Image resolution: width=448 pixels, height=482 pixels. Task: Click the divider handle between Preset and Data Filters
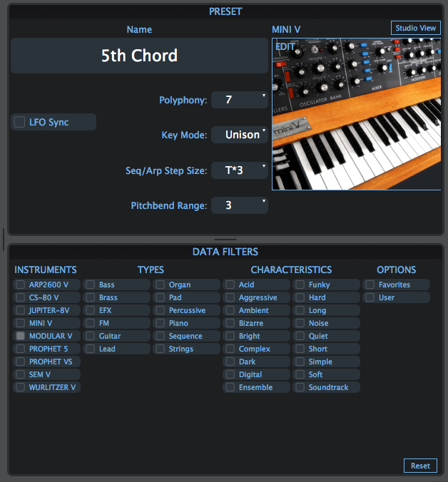click(225, 240)
